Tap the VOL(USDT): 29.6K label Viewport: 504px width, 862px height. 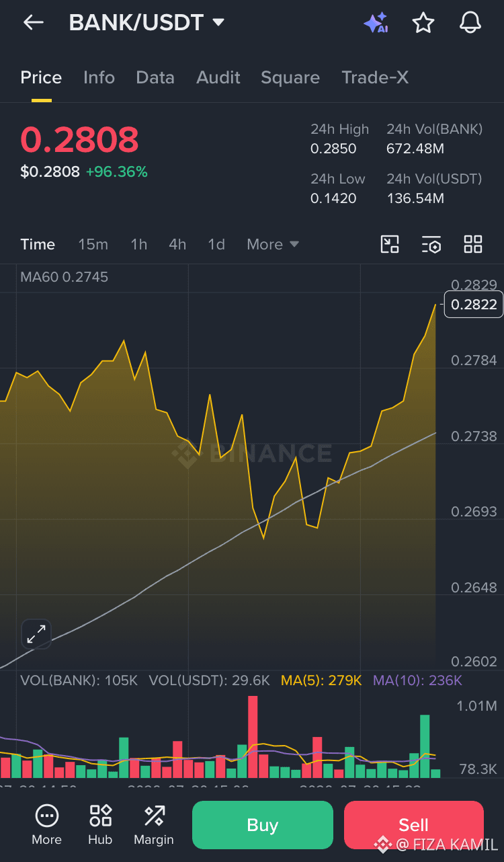point(209,680)
